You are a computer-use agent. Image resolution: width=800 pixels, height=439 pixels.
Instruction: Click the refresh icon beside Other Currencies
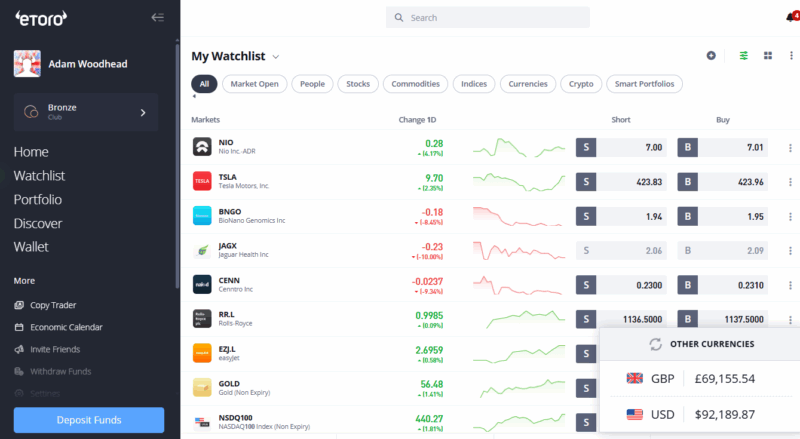click(655, 344)
